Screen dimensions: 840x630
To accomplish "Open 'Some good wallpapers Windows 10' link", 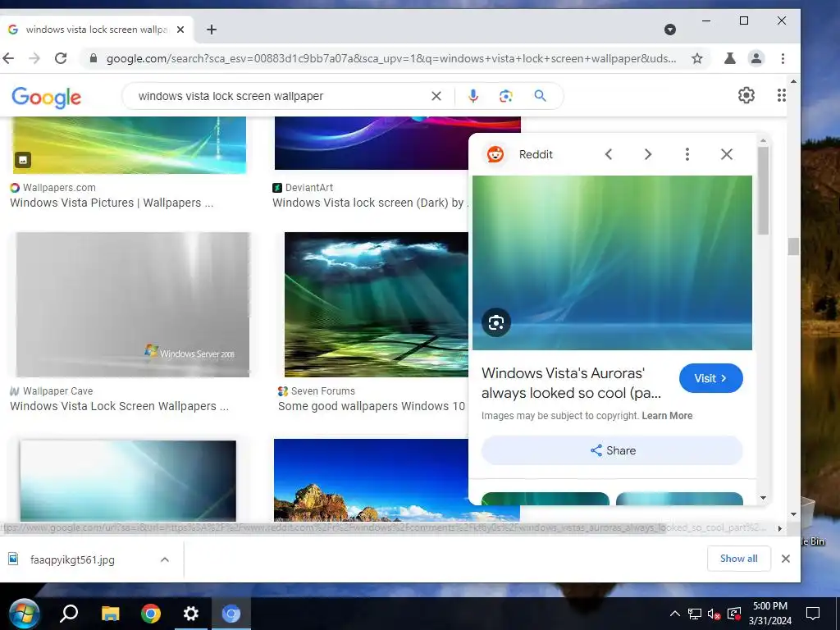I will [372, 407].
